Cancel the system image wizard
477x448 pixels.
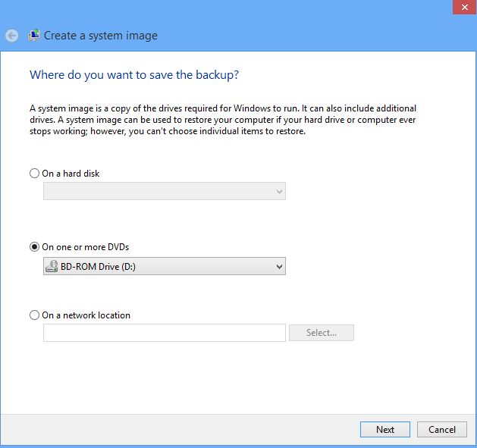(442, 430)
